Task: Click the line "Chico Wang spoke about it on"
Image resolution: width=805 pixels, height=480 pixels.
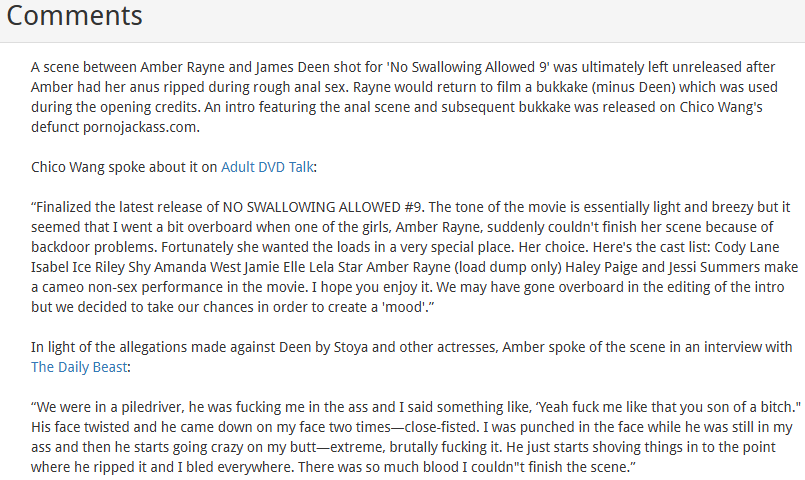Action: coord(124,167)
